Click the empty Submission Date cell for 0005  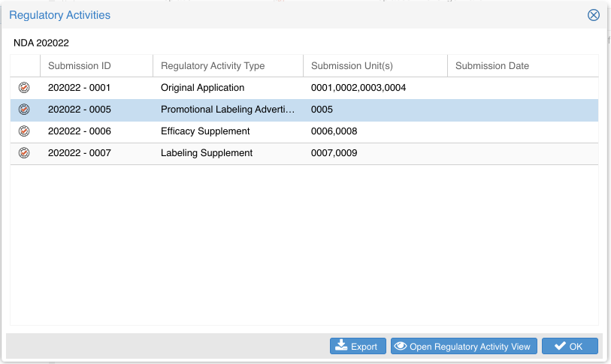522,110
